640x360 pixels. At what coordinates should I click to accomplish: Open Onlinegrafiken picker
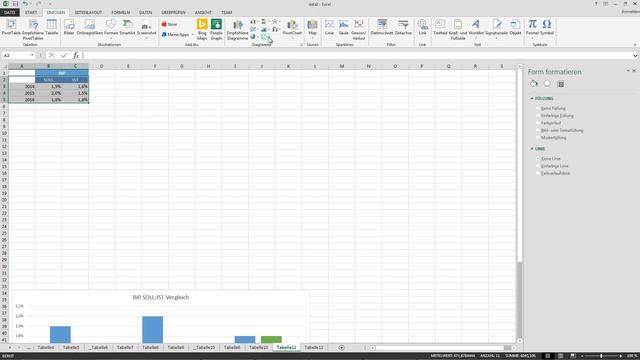pos(89,28)
